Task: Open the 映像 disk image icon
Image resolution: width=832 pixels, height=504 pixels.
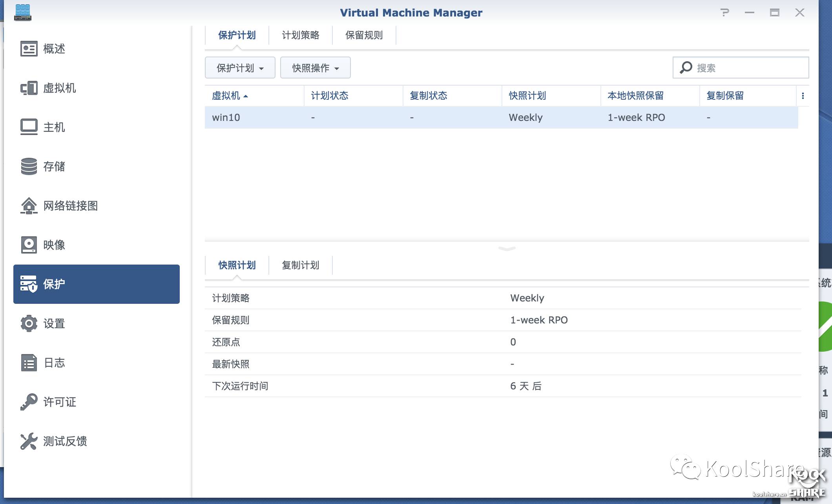Action: (x=29, y=245)
